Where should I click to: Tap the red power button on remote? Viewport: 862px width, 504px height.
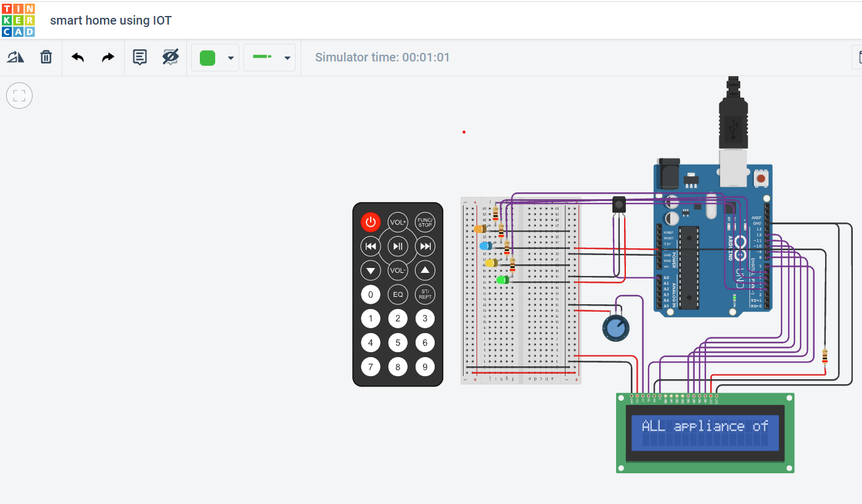(x=370, y=222)
